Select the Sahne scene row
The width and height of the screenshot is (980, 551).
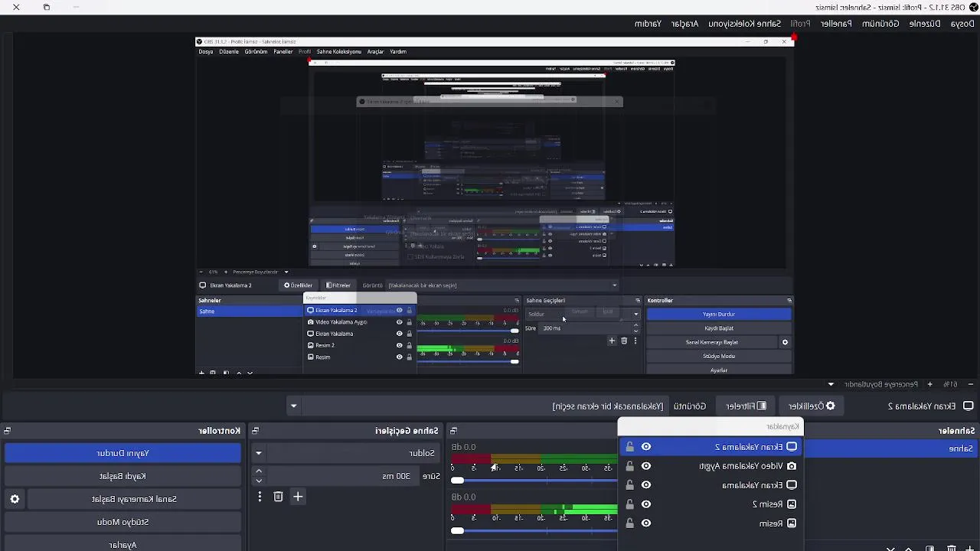(891, 448)
